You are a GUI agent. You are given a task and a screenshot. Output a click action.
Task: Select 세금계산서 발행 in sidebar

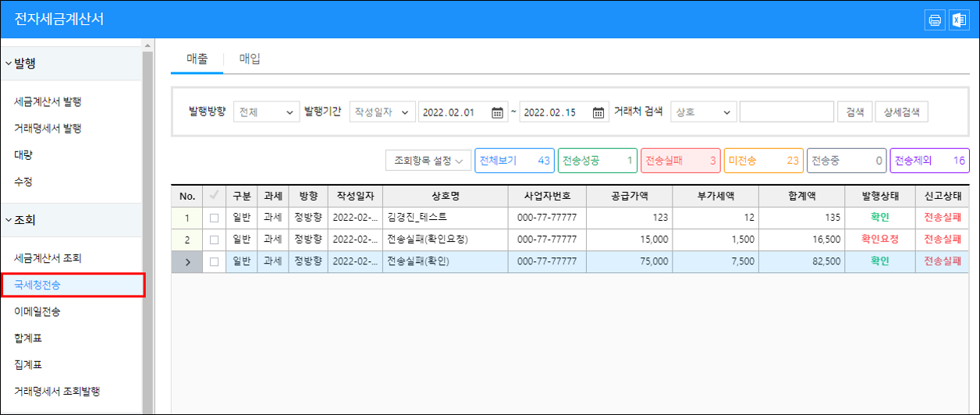[x=48, y=101]
